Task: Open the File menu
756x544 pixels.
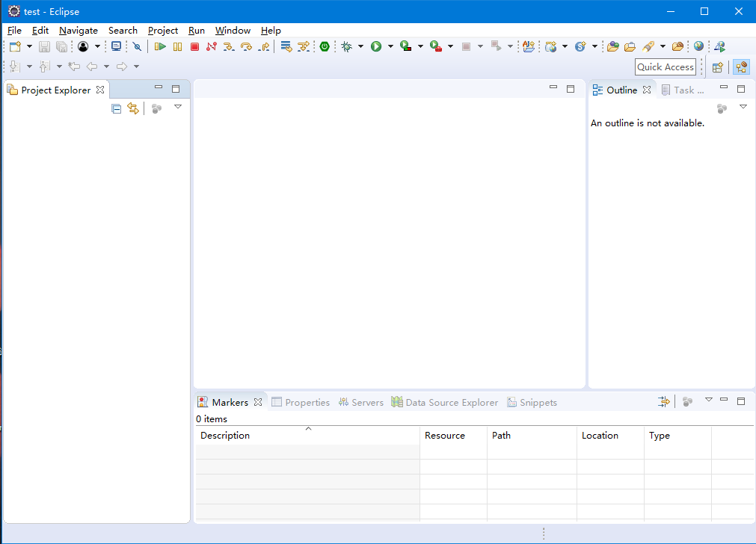Action: pos(14,31)
